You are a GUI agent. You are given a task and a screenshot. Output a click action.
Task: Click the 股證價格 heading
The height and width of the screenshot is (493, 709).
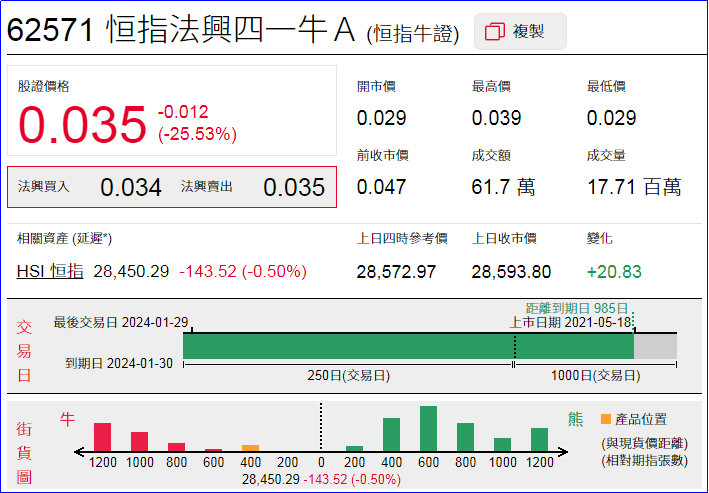click(43, 86)
